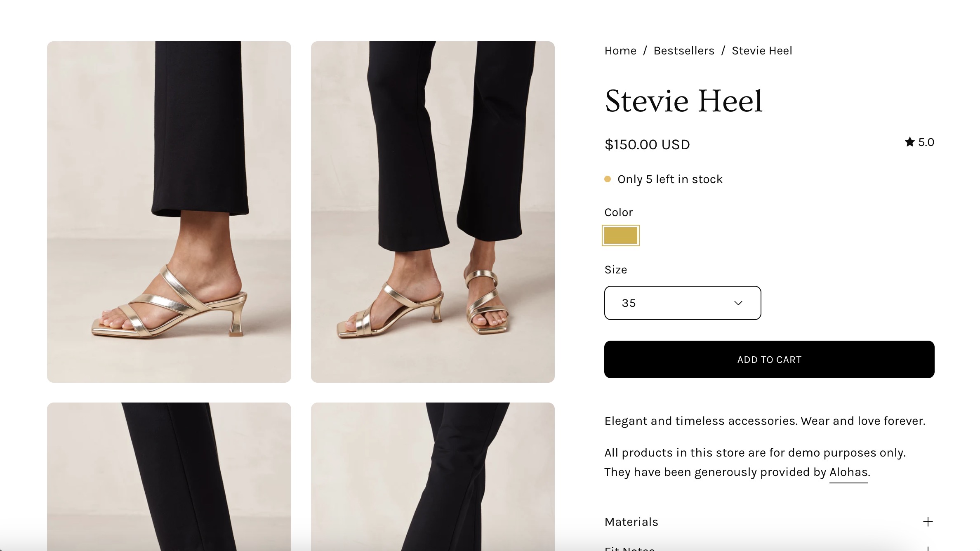Screen dimensions: 980x551
Task: Navigate to Bestsellers breadcrumb link
Action: [684, 51]
